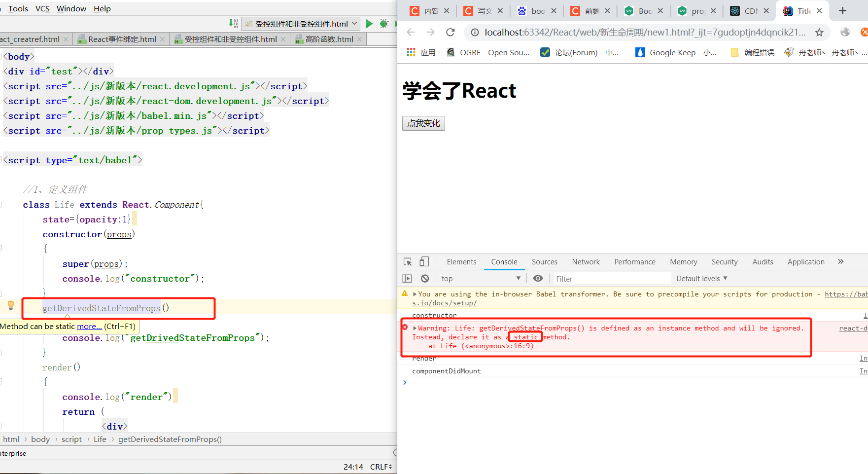868x474 pixels.
Task: Open the Default levels dropdown
Action: point(701,279)
